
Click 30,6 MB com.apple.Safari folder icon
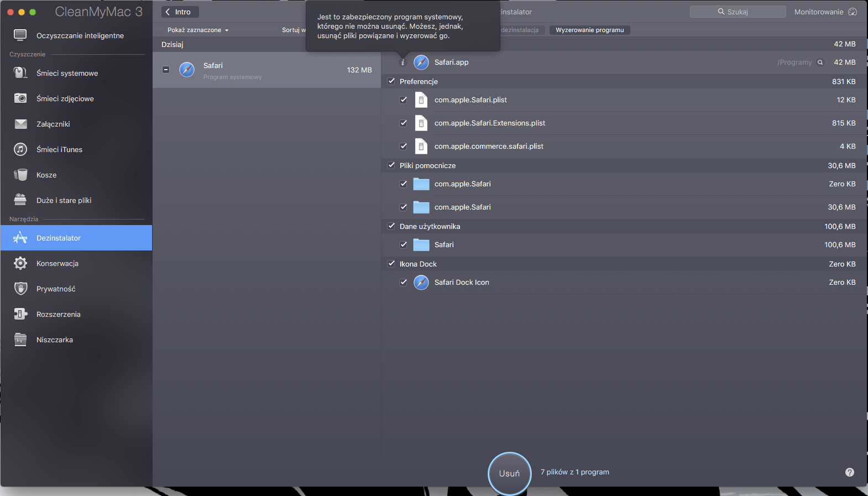421,207
